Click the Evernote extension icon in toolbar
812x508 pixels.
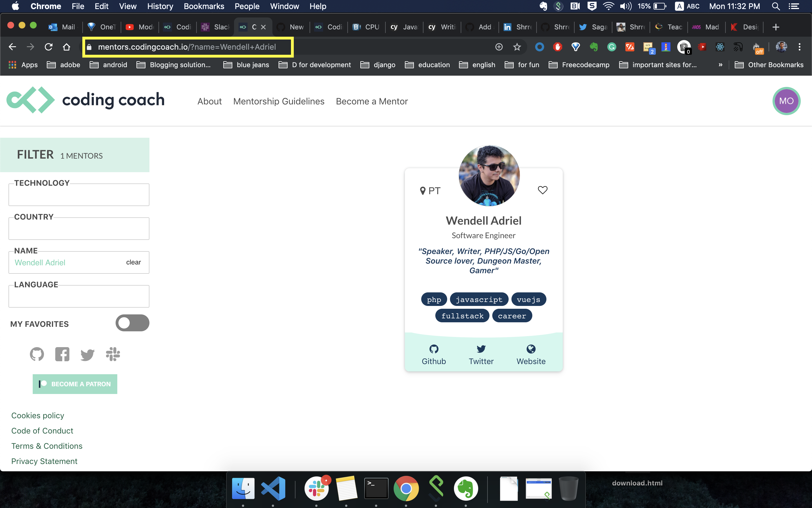click(x=593, y=47)
